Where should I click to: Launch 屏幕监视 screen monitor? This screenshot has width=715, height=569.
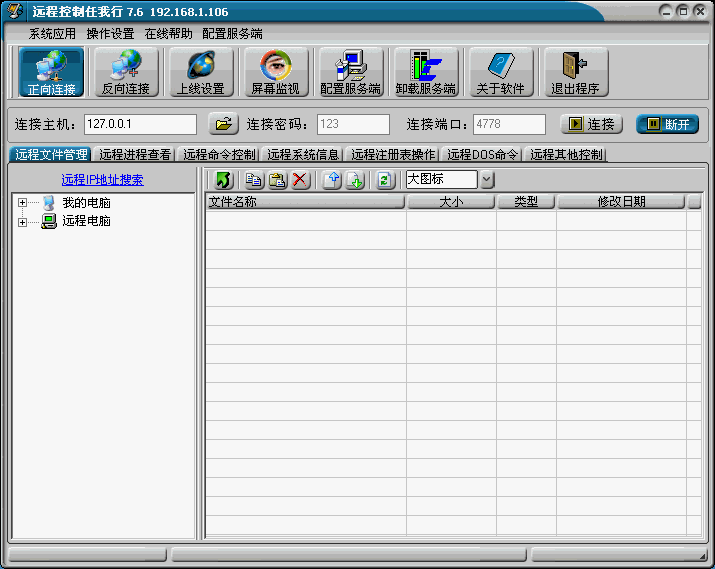click(x=275, y=72)
